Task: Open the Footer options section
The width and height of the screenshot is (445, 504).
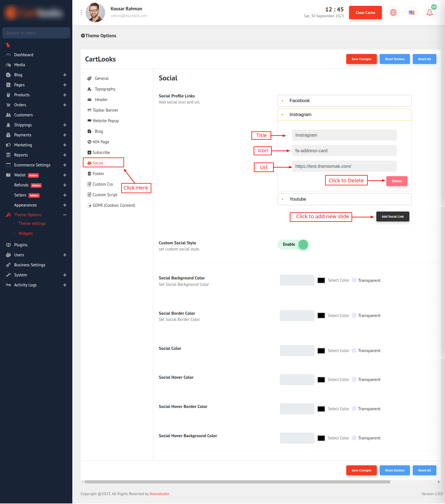Action: tap(98, 174)
